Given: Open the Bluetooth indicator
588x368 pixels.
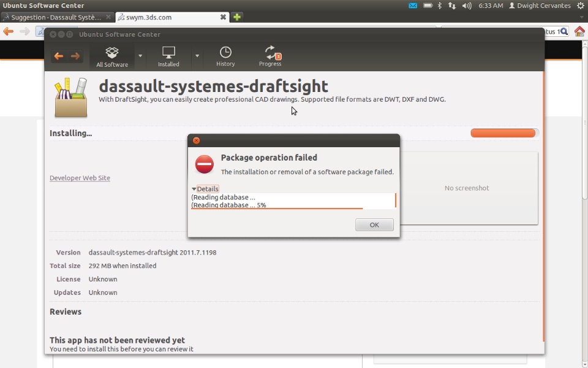Looking at the screenshot, I should 440,6.
